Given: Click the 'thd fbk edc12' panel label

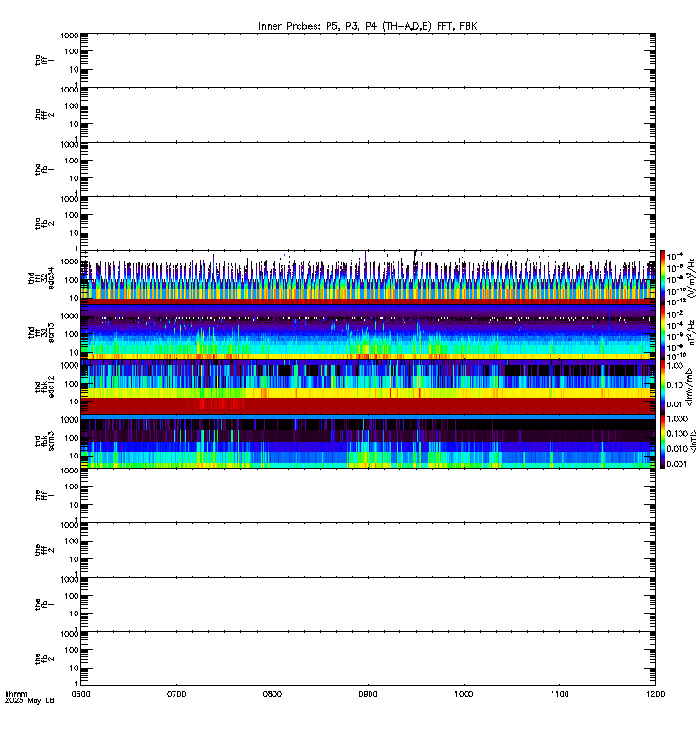Looking at the screenshot, I should pyautogui.click(x=44, y=387).
